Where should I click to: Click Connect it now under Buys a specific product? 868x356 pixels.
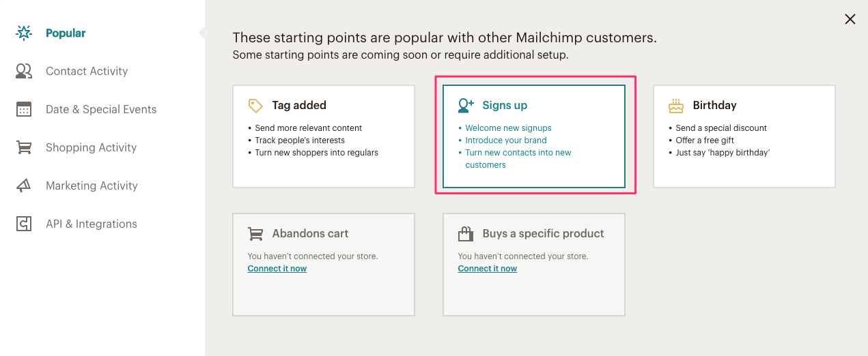tap(488, 269)
